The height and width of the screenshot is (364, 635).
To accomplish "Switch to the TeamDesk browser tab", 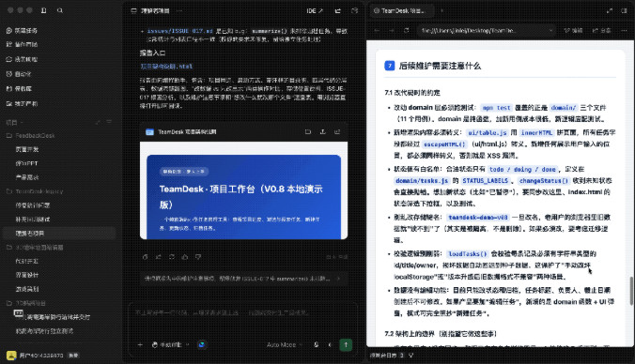I will [x=402, y=11].
